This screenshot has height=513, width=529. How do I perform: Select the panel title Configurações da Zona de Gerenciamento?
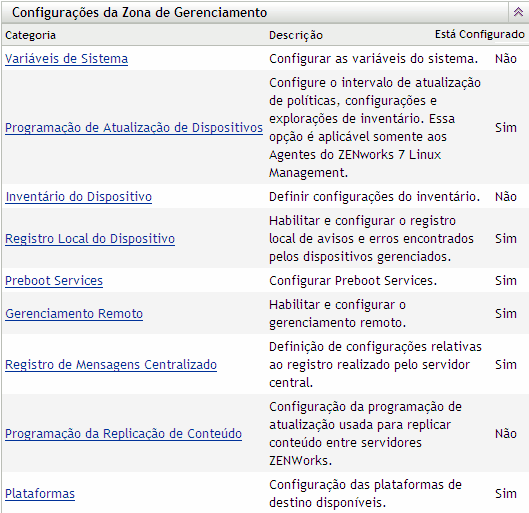pyautogui.click(x=139, y=12)
